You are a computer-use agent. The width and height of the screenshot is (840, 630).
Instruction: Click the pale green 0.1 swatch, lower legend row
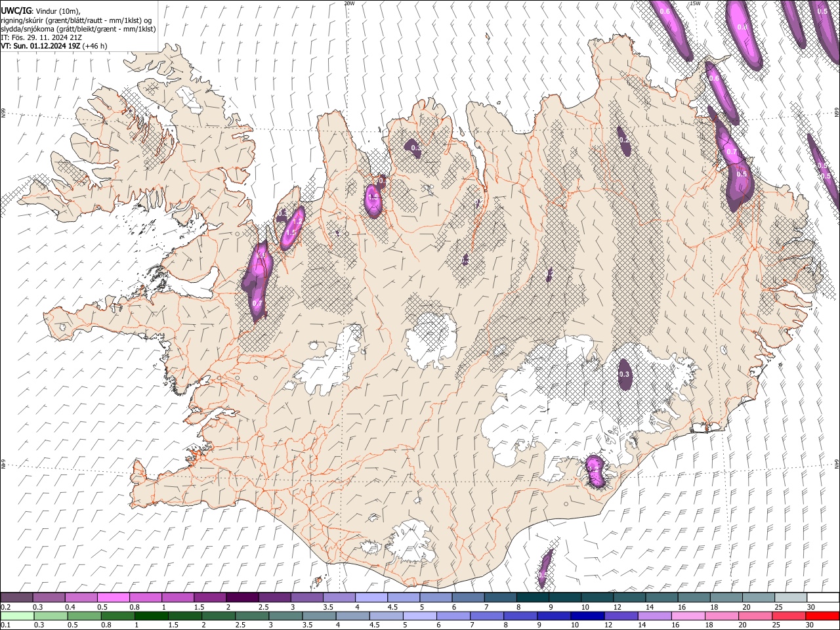[17, 616]
